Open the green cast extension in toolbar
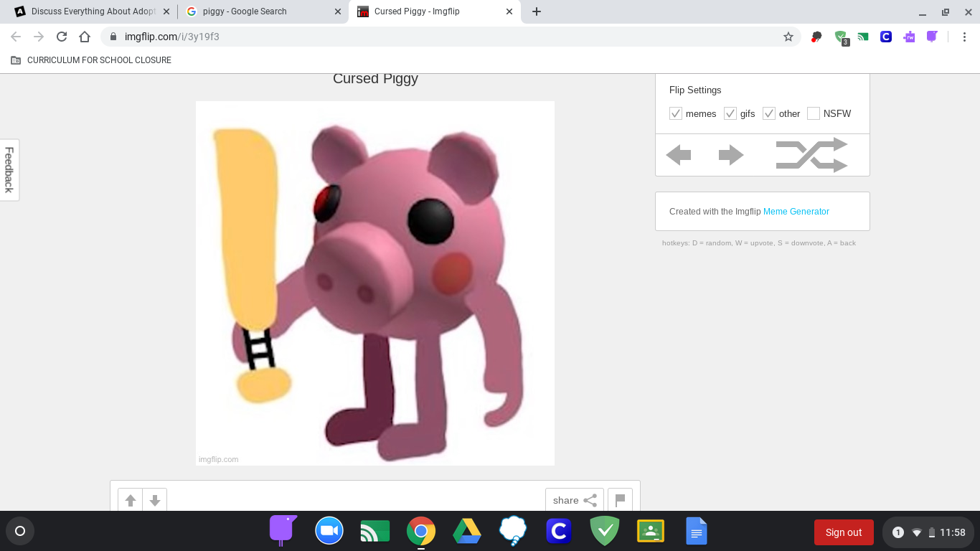Image resolution: width=980 pixels, height=551 pixels. click(x=863, y=37)
